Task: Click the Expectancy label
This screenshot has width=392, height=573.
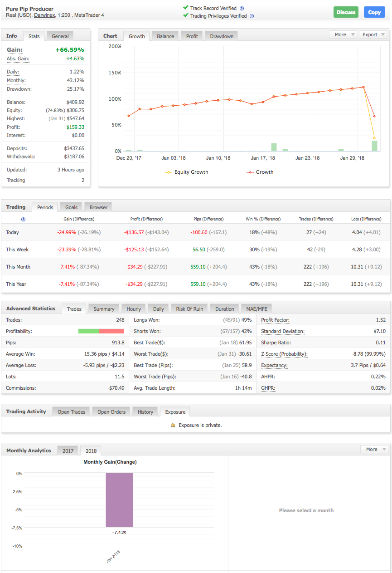Action: (274, 365)
